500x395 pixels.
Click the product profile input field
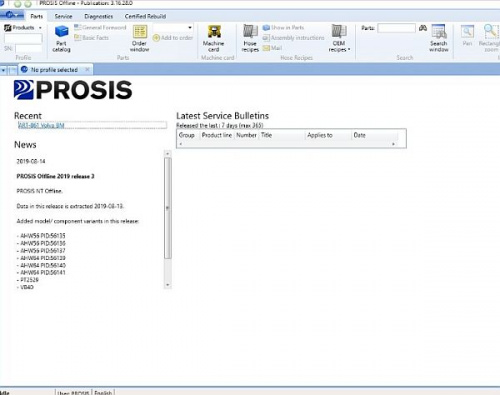[x=23, y=38]
